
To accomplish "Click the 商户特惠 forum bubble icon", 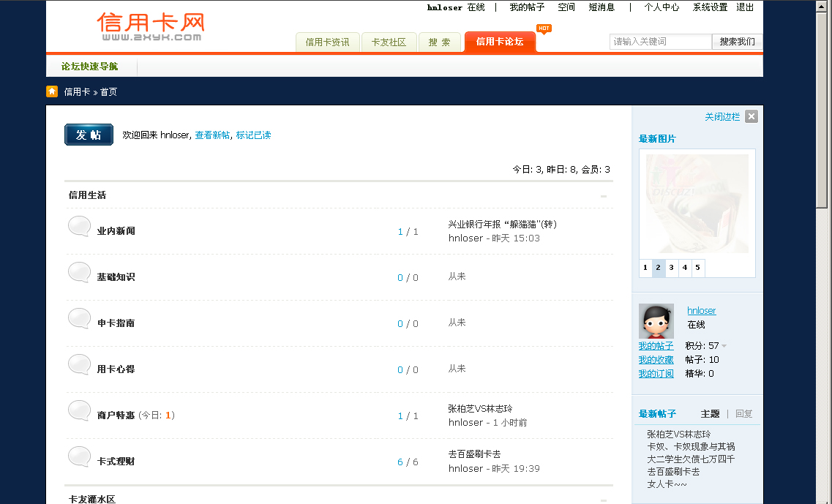I will (x=80, y=411).
